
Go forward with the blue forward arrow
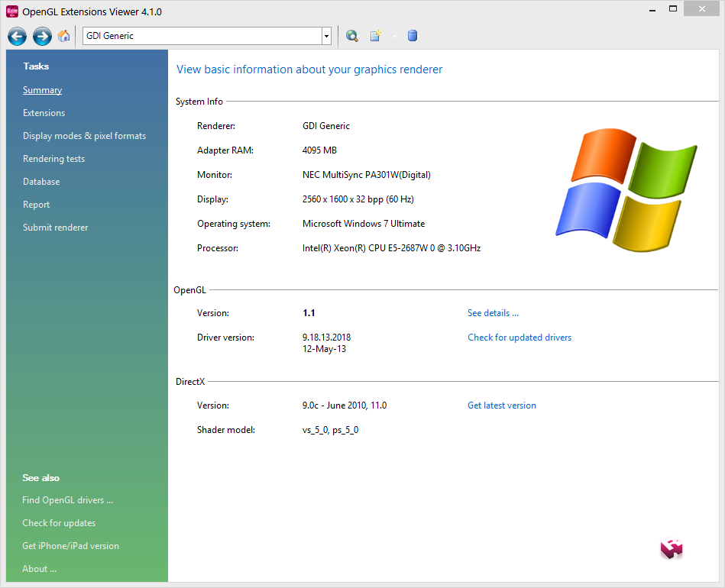42,36
